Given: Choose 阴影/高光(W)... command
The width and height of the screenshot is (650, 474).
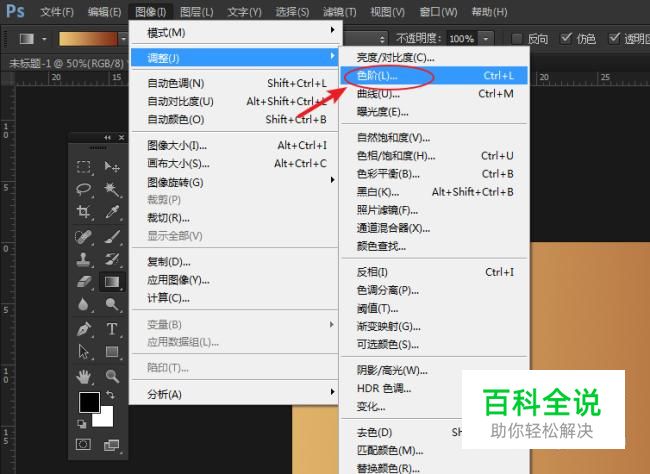Looking at the screenshot, I should pos(434,370).
